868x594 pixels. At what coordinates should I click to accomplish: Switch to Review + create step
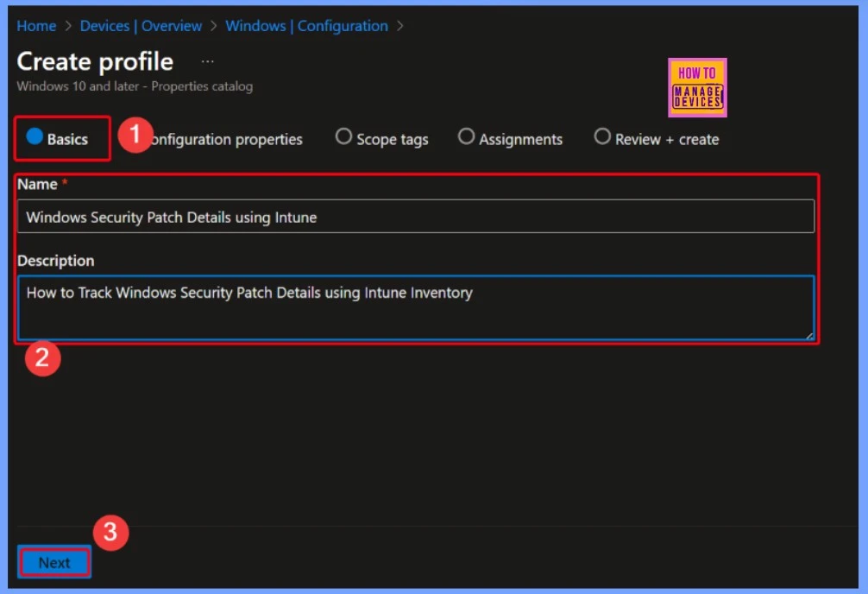(657, 139)
